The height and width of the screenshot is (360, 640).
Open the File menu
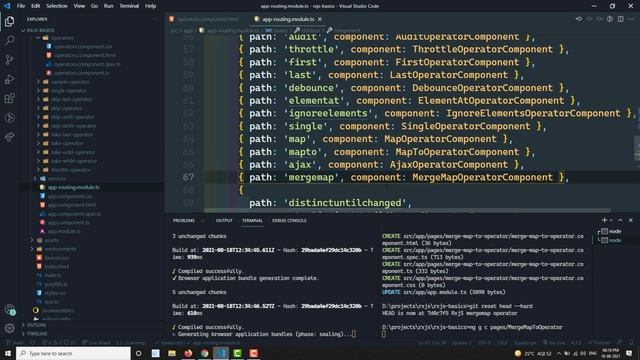point(21,6)
